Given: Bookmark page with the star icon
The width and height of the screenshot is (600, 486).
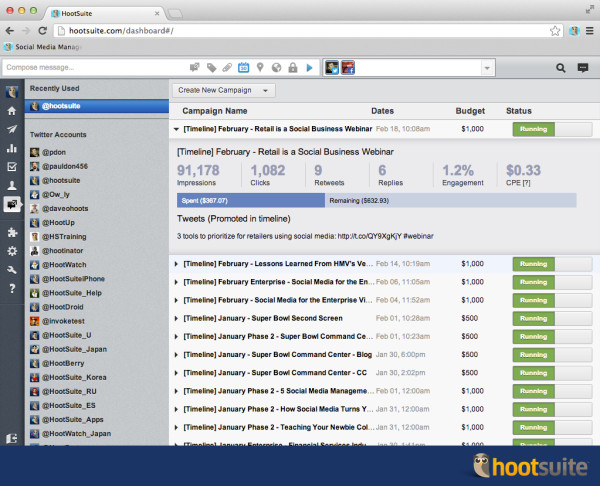Looking at the screenshot, I should (x=555, y=31).
